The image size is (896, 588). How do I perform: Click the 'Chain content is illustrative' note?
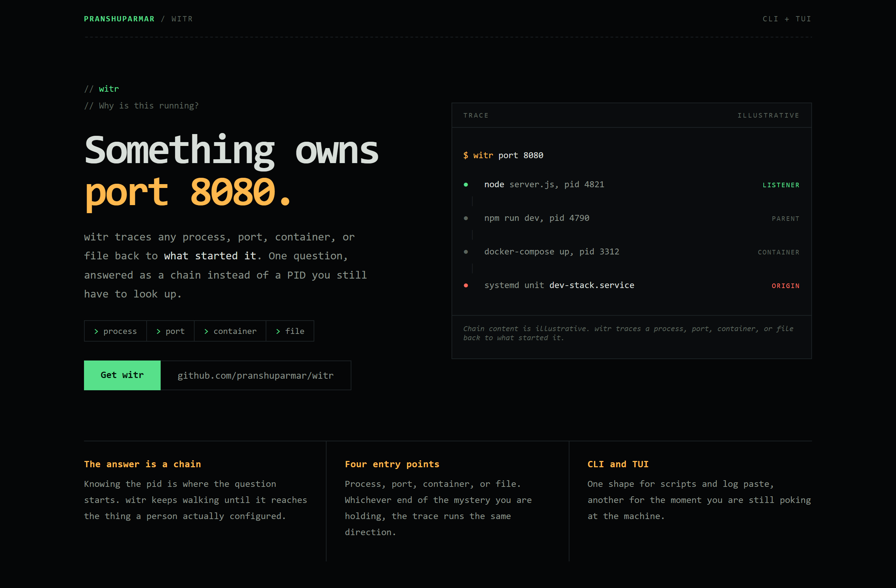[628, 333]
